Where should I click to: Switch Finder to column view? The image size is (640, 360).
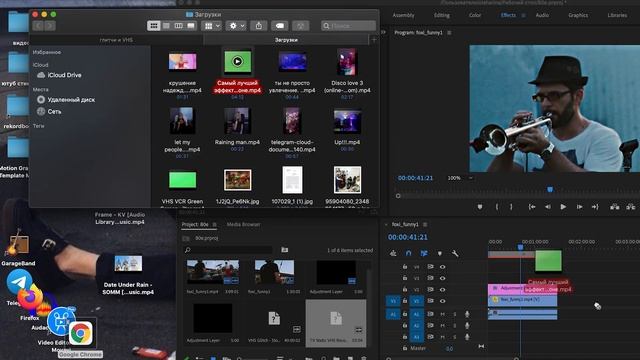coord(178,26)
